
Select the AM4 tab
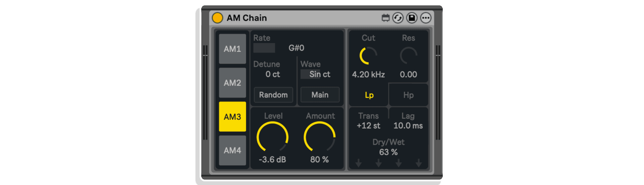pyautogui.click(x=232, y=150)
